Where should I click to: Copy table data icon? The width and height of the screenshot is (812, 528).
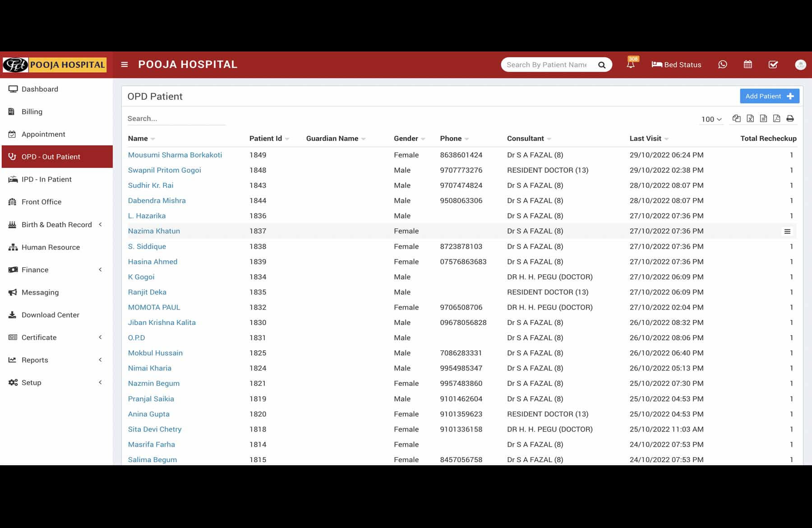pos(736,118)
